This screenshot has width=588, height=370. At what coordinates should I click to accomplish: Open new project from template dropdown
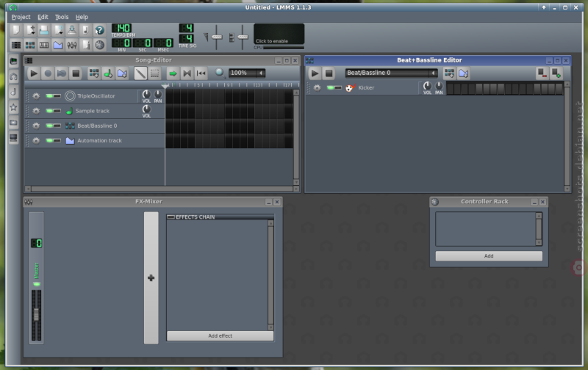[30, 30]
